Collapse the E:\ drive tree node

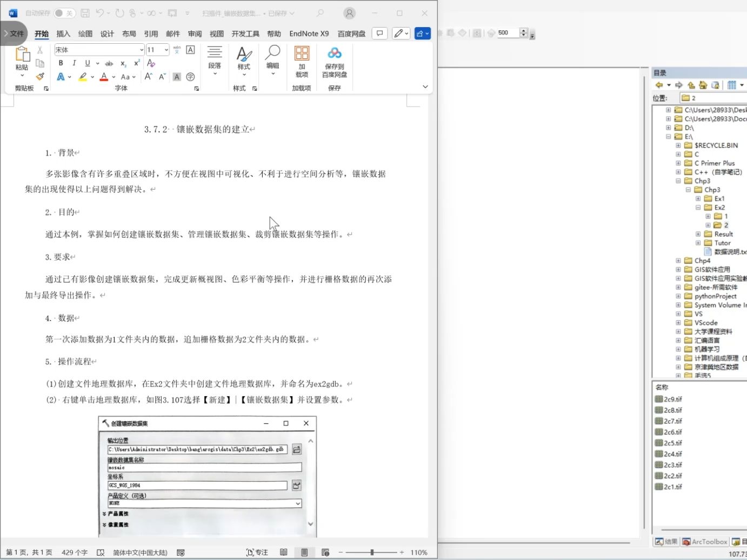(669, 137)
